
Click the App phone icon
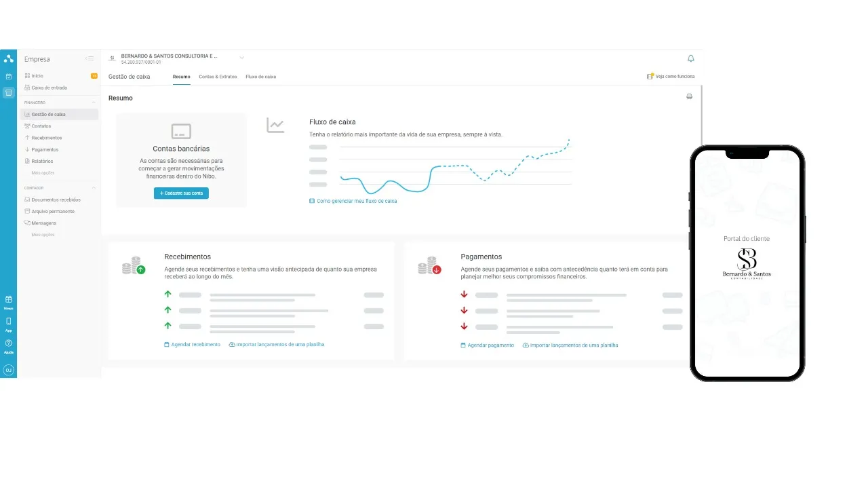point(9,321)
